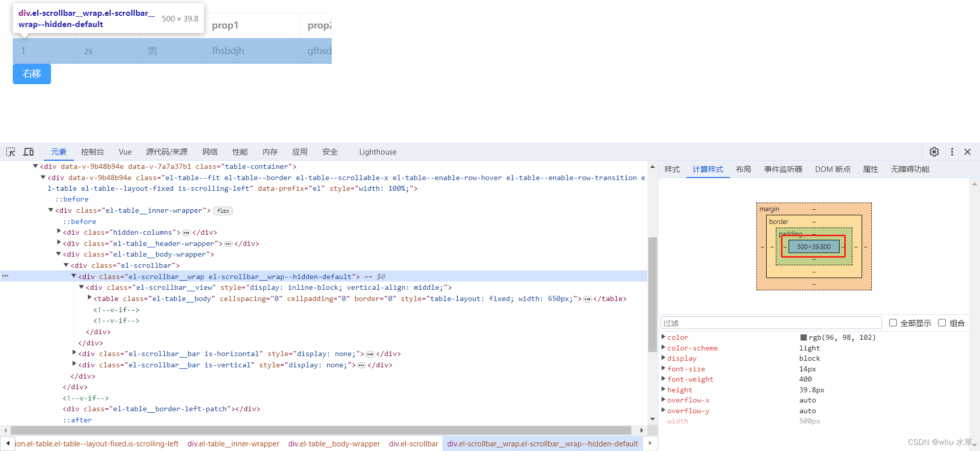Click the zs table cell

coord(108,51)
